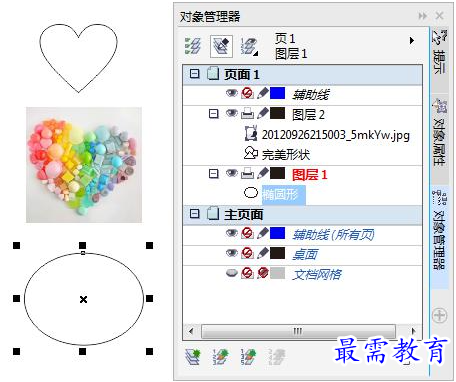Toggle visibility eye of 辅助线(所有页)

pos(232,233)
